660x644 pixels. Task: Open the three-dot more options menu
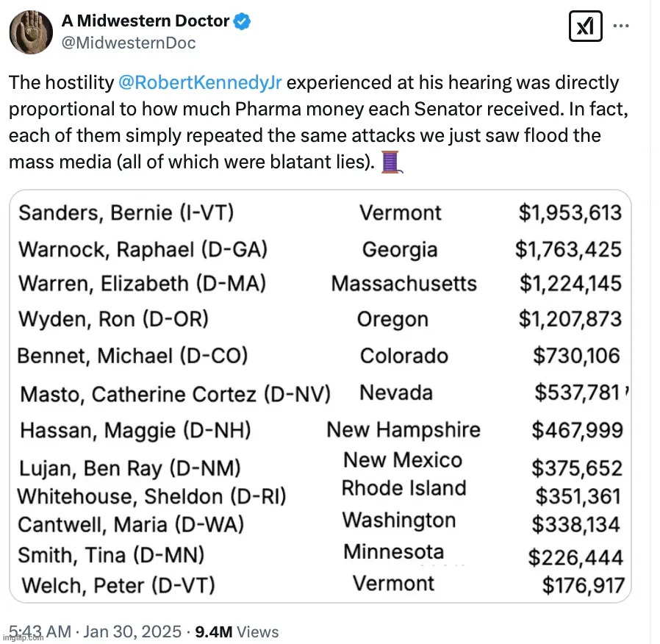tap(621, 26)
